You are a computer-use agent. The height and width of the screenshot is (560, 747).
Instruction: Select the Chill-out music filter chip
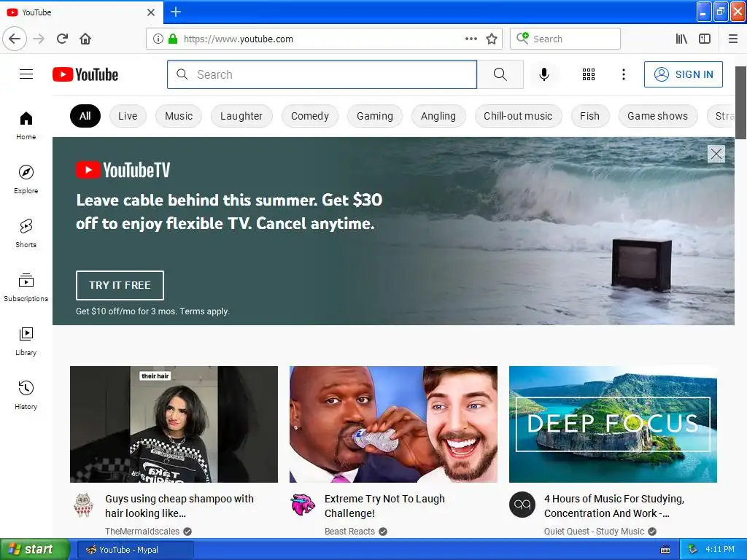(x=518, y=116)
